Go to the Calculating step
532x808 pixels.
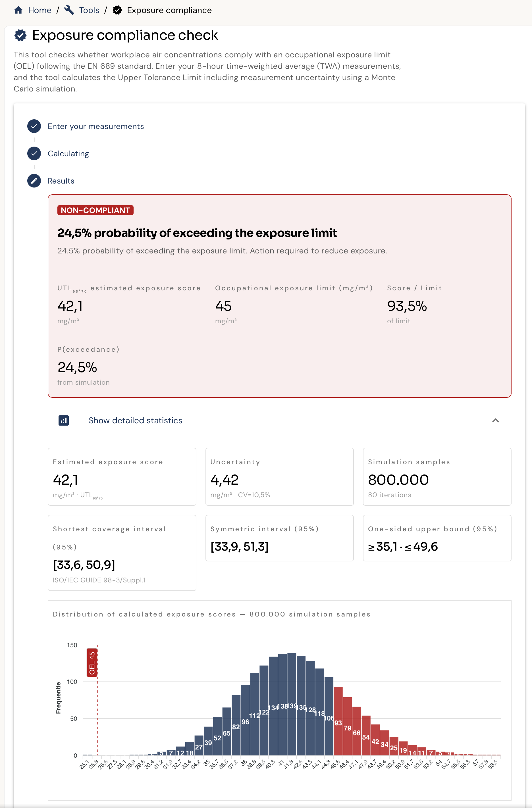click(68, 153)
